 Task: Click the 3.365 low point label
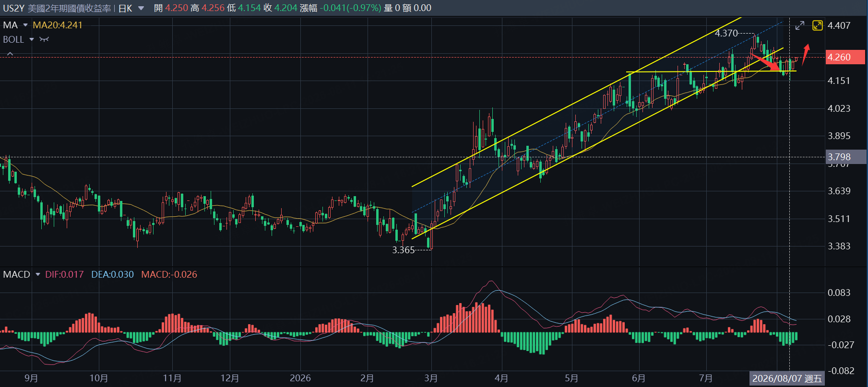(x=404, y=250)
